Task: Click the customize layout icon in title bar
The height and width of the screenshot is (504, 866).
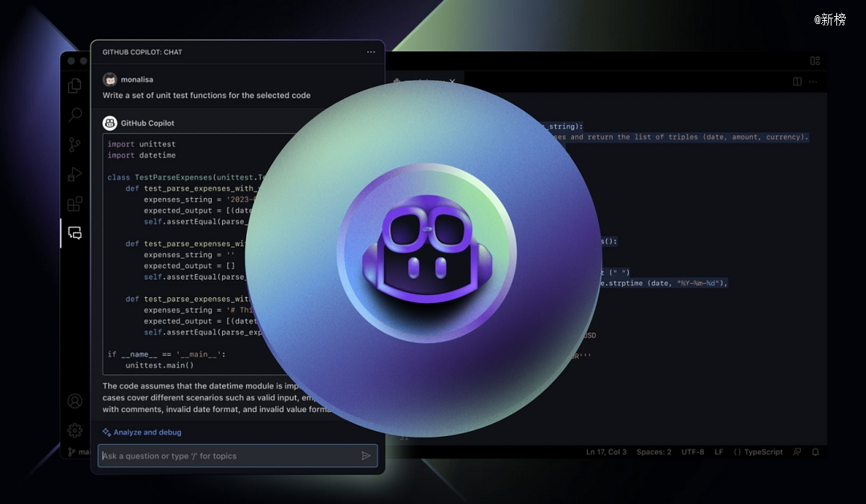Action: 815,61
